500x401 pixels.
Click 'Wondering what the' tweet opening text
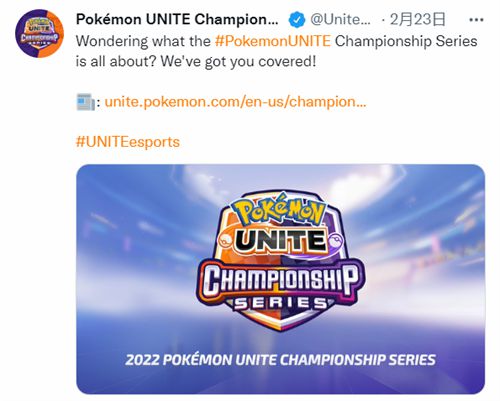coord(143,41)
